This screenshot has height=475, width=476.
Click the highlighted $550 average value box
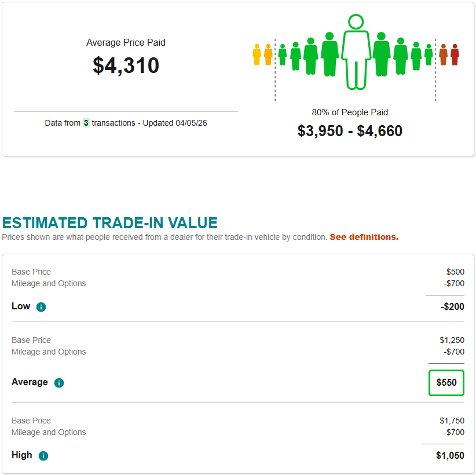click(446, 382)
